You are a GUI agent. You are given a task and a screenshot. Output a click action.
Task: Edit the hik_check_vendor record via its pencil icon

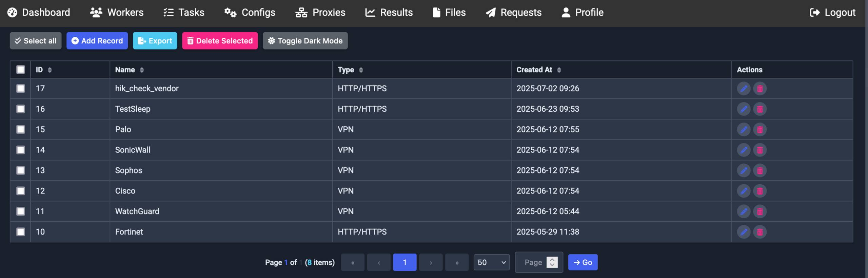(x=743, y=89)
